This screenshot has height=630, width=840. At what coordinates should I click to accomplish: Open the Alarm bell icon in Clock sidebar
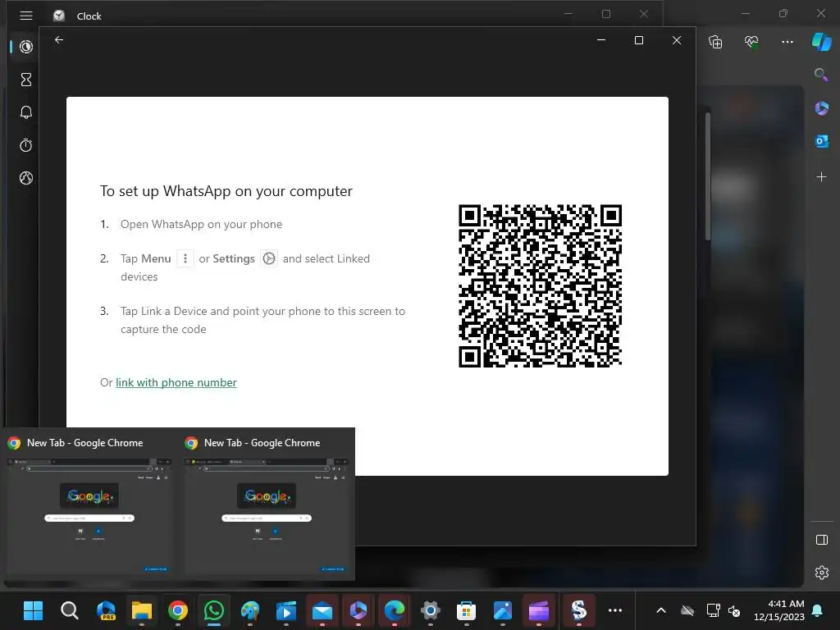tap(25, 112)
